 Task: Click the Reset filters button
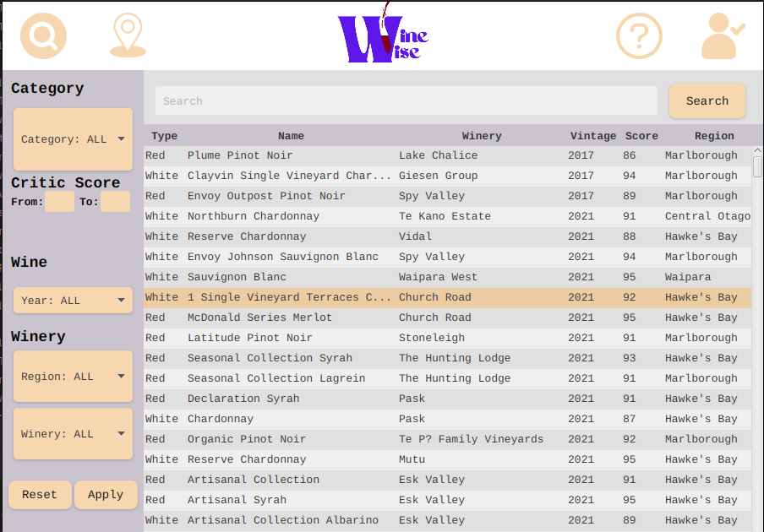click(40, 495)
